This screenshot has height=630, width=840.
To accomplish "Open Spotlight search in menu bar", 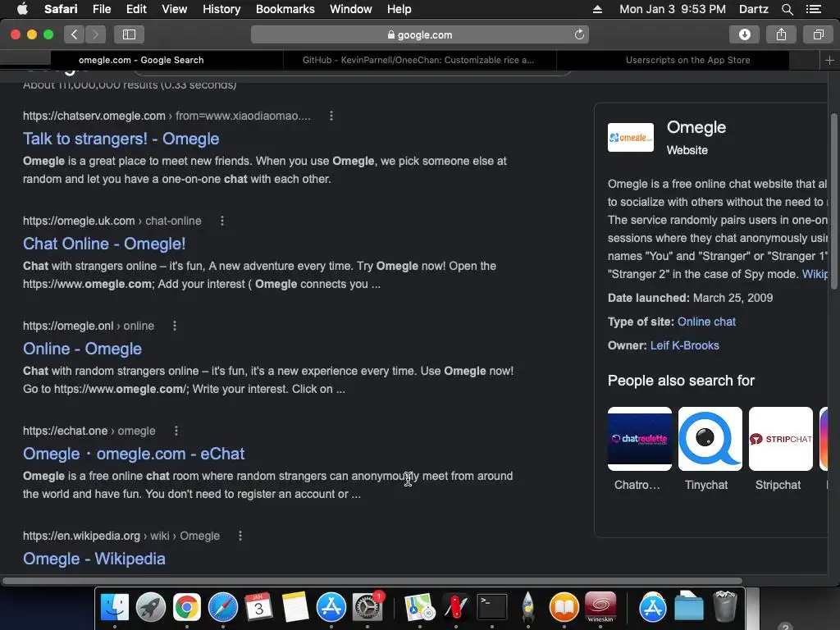I will click(787, 9).
